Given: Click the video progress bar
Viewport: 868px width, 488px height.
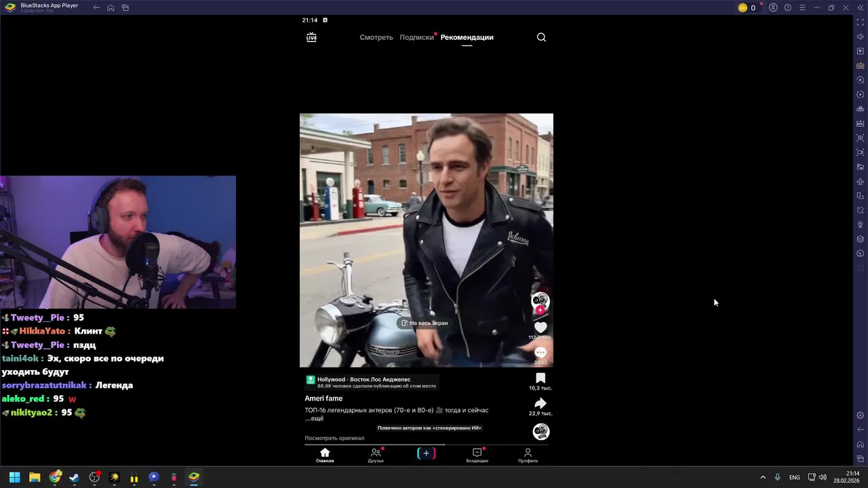Looking at the screenshot, I should (427, 445).
